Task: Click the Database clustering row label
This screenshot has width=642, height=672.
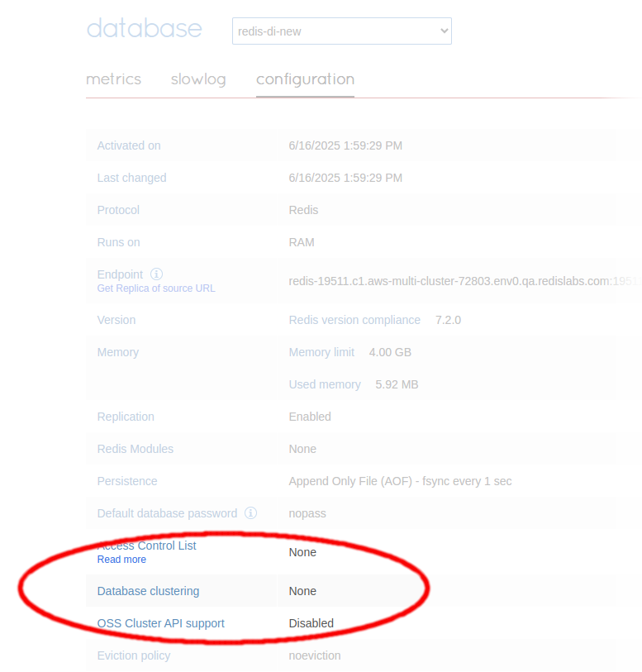Action: click(x=148, y=591)
